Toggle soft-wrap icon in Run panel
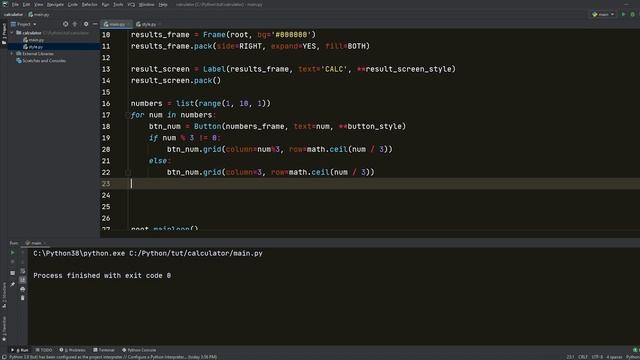The image size is (640, 360). pyautogui.click(x=22, y=271)
